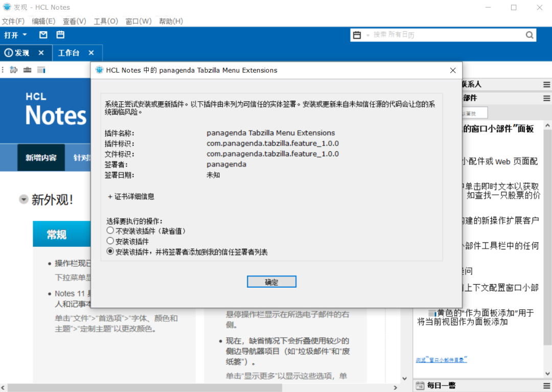
Task: Open the calendar icon beside the mail icon
Action: [x=60, y=35]
